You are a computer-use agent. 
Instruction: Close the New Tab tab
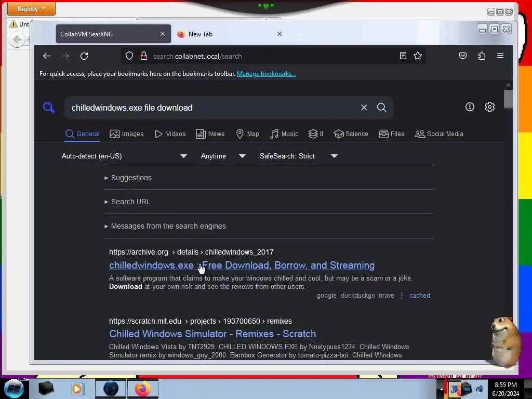pos(279,34)
